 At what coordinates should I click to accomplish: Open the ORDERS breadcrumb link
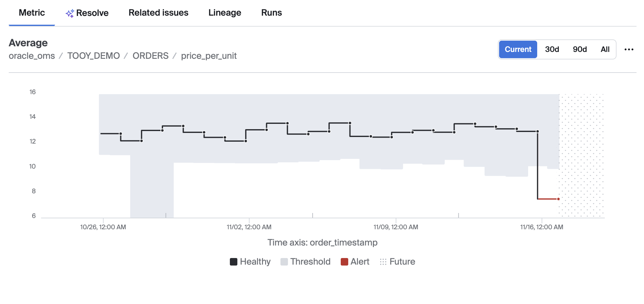(x=151, y=56)
